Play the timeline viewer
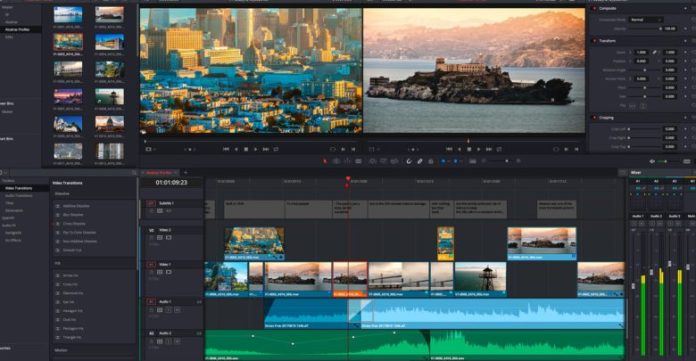Image resolution: width=696 pixels, height=361 pixels. (x=478, y=150)
